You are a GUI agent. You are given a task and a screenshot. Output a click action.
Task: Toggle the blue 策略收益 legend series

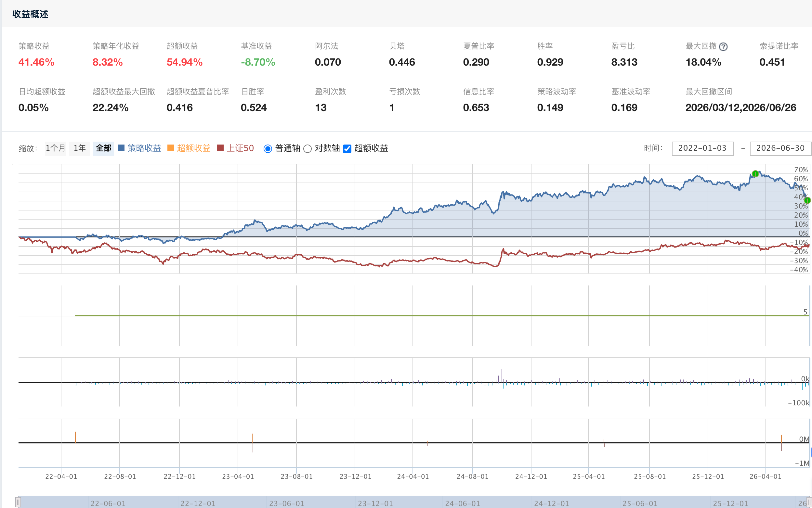click(139, 148)
